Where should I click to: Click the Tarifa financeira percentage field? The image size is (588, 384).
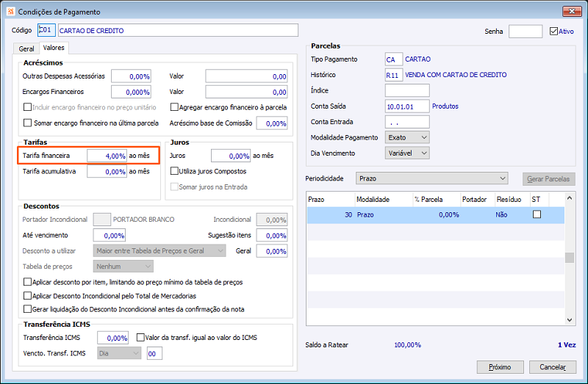tap(107, 156)
